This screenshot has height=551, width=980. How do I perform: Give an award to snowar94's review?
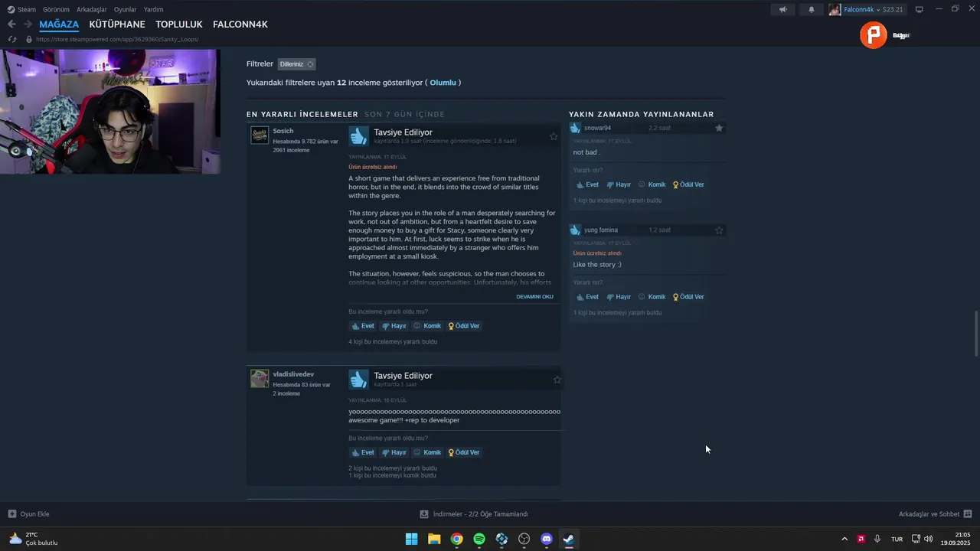[x=688, y=184]
